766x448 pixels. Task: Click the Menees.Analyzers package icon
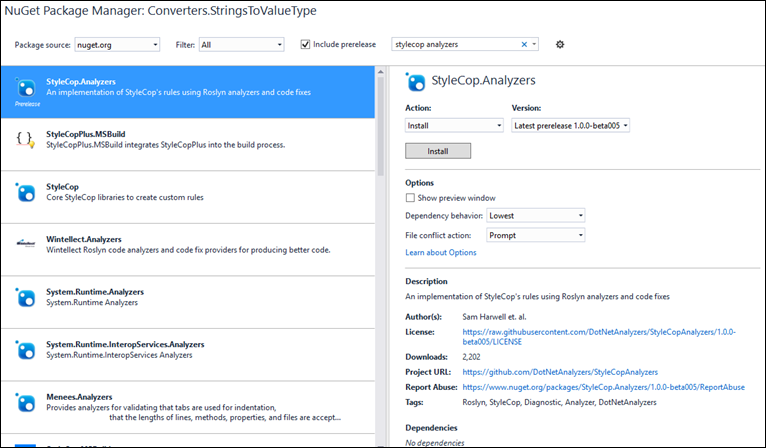[x=27, y=402]
